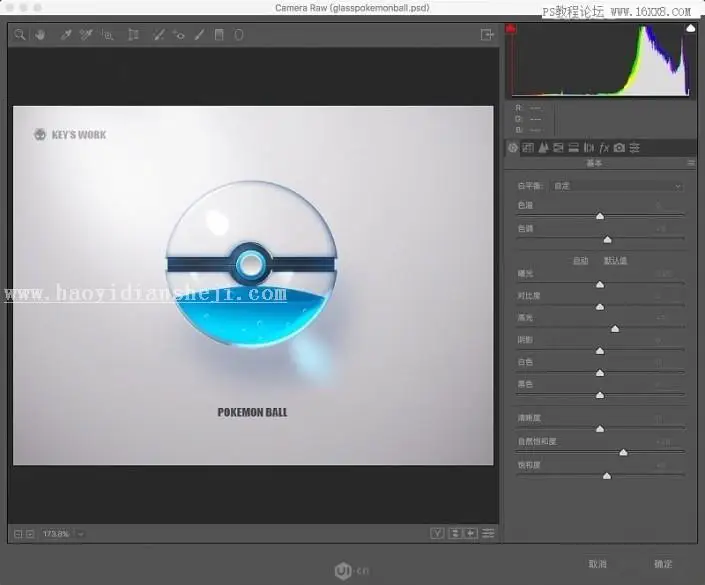Select the Spot Removal tool
The image size is (705, 585).
point(158,35)
